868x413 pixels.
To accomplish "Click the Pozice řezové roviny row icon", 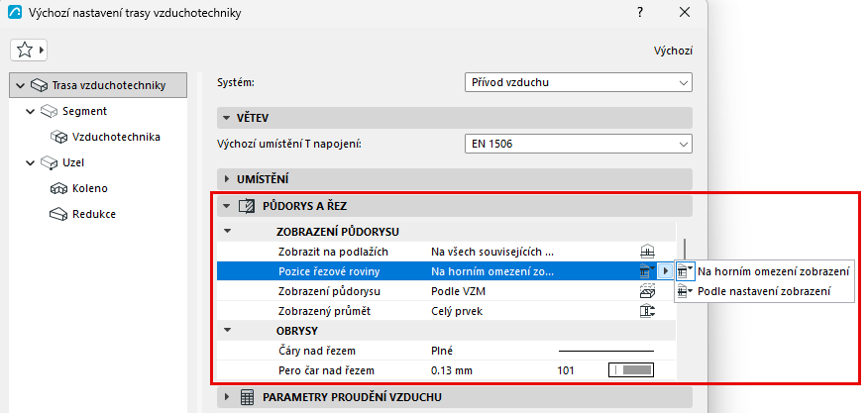I will (x=647, y=271).
